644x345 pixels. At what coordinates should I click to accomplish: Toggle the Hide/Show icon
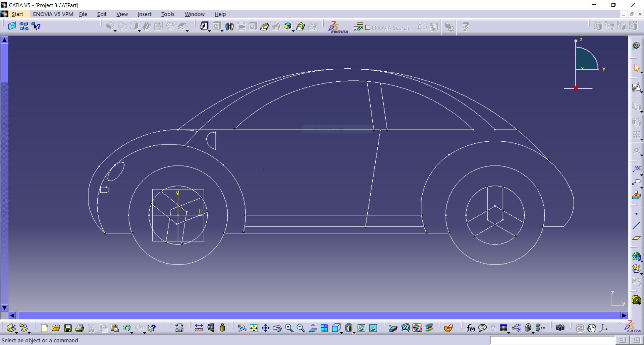[x=361, y=328]
